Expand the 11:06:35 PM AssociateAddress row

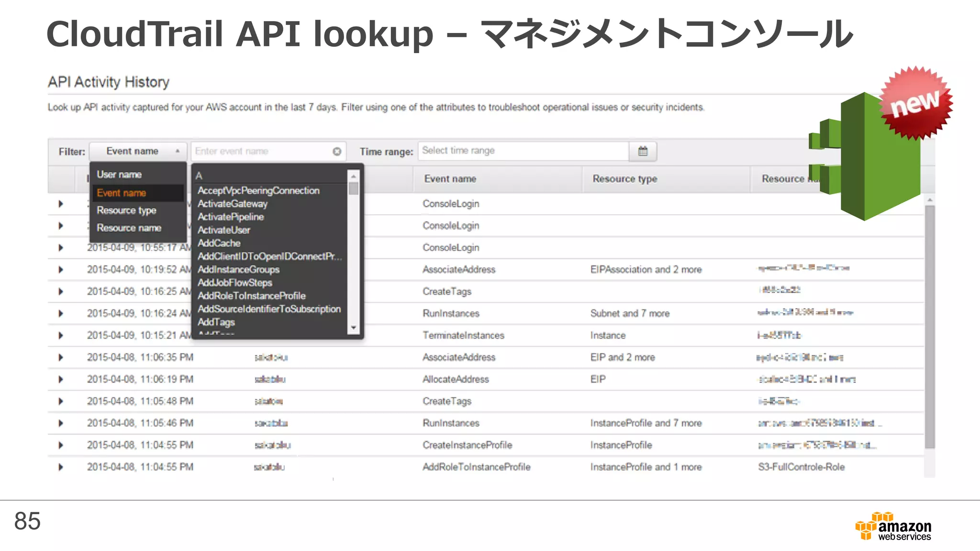(x=61, y=357)
